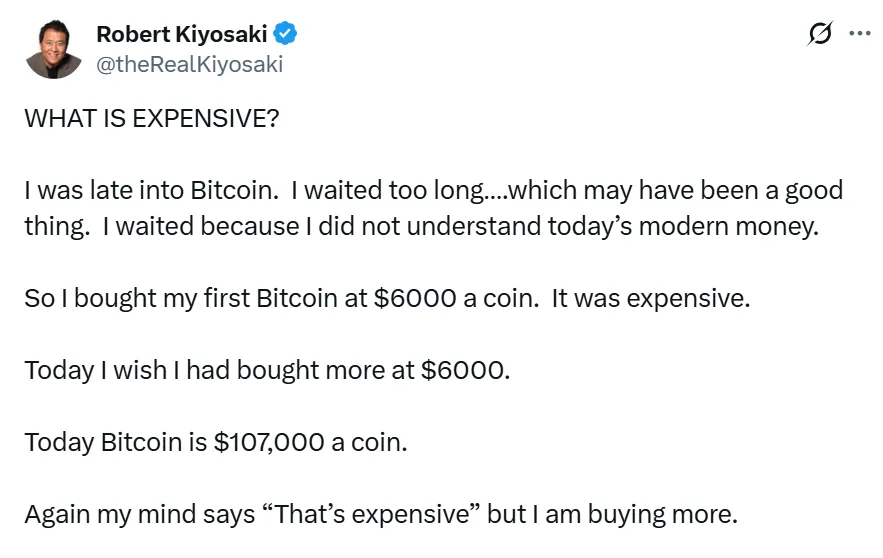Click the Robert Kiyosaki display name
Screen dimensions: 883x558
(x=182, y=34)
